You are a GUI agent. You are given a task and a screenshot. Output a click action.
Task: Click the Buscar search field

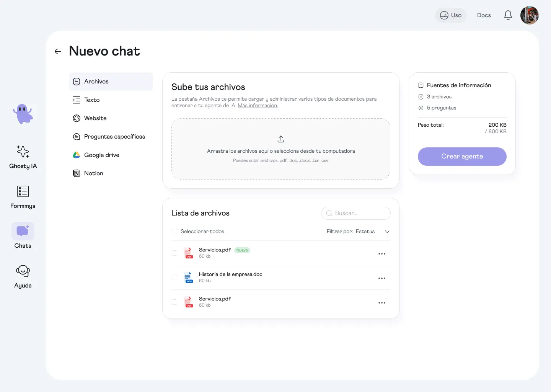tap(355, 213)
